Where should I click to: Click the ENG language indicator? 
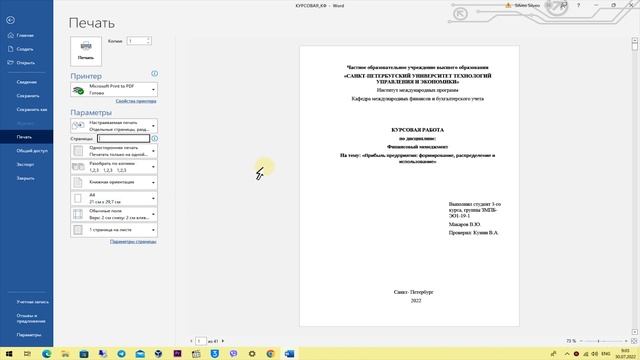pyautogui.click(x=606, y=353)
